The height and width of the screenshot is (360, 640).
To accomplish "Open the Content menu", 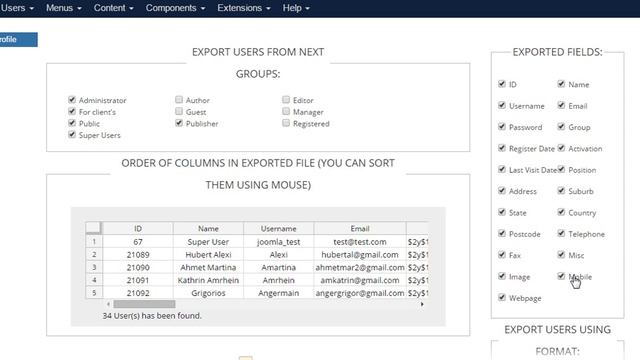I will [x=113, y=8].
